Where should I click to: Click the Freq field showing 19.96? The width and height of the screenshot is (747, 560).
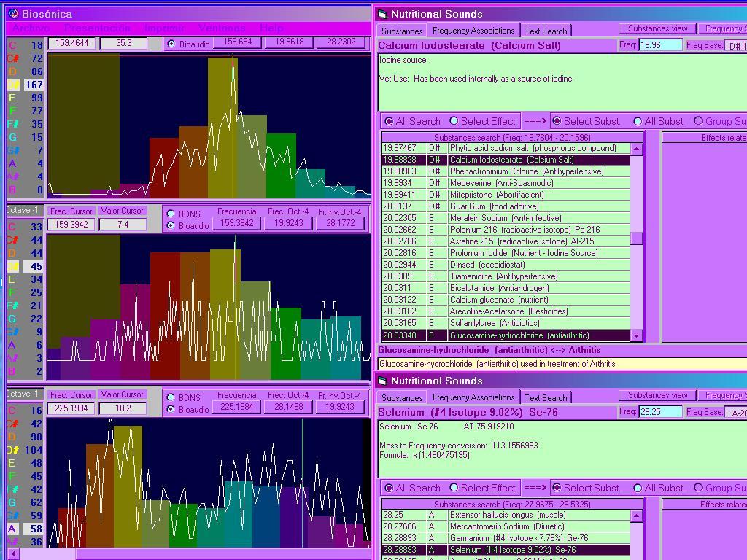[660, 45]
